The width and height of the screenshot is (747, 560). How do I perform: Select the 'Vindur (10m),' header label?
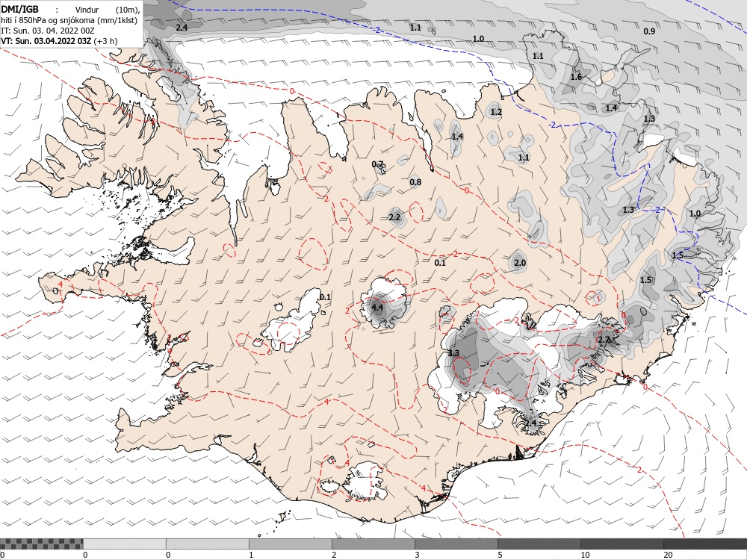click(107, 10)
